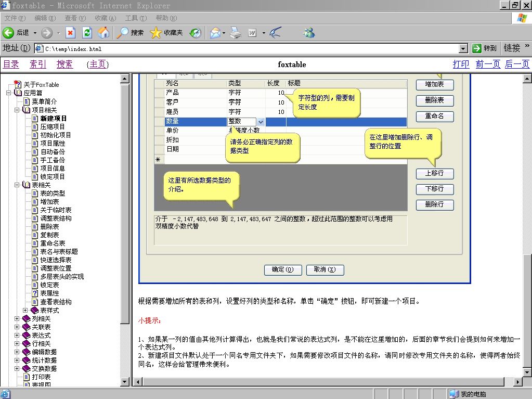Click the Mail envelope toolbar icon
Screen dimensions: 532x399
(215, 33)
